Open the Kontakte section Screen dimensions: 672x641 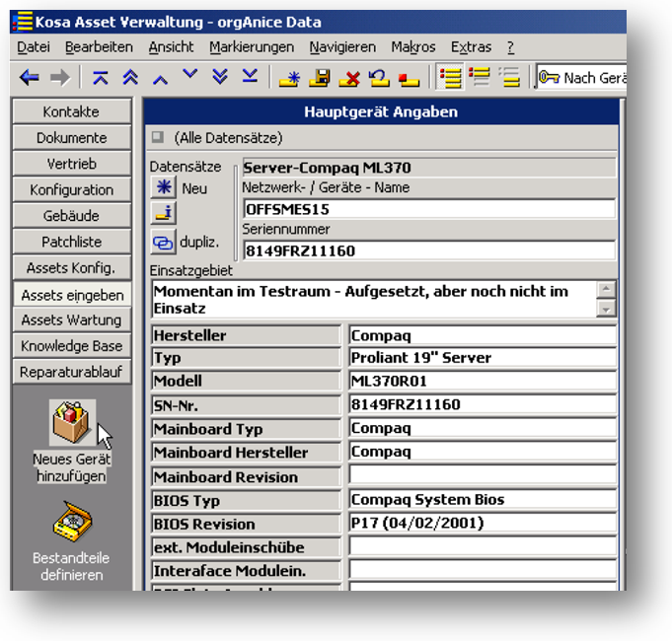pos(72,111)
